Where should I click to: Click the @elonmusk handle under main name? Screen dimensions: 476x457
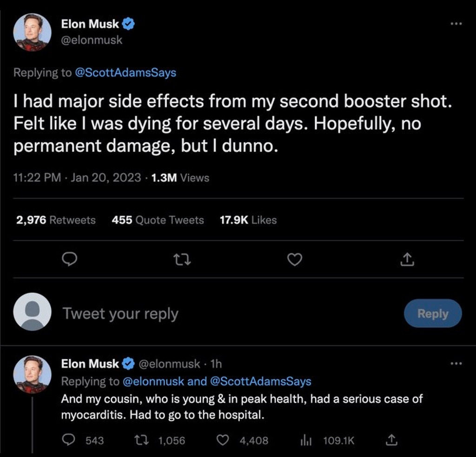(x=92, y=40)
